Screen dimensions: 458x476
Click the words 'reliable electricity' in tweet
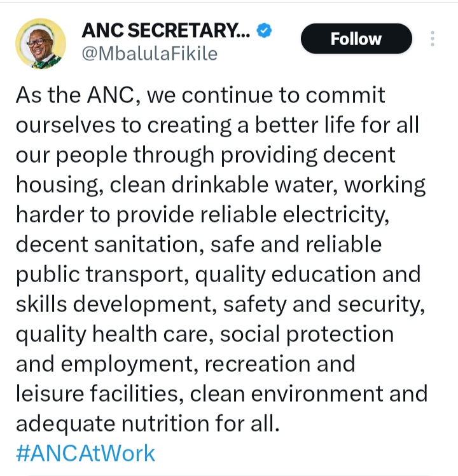(x=293, y=215)
